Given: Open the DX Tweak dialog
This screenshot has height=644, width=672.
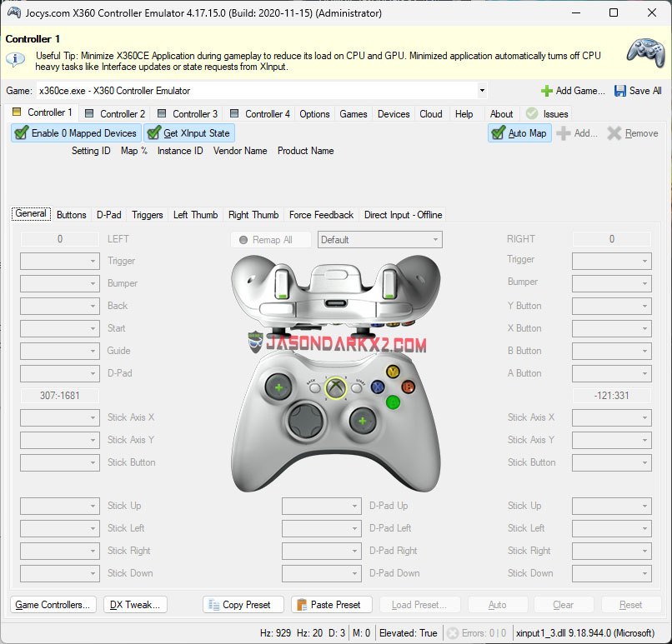Looking at the screenshot, I should tap(134, 604).
